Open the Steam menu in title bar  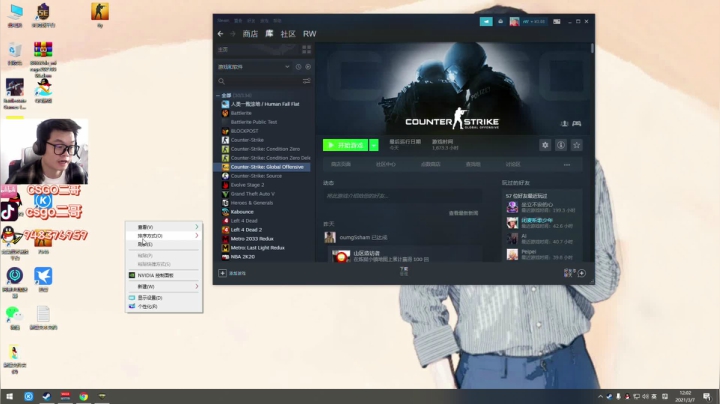click(x=223, y=21)
